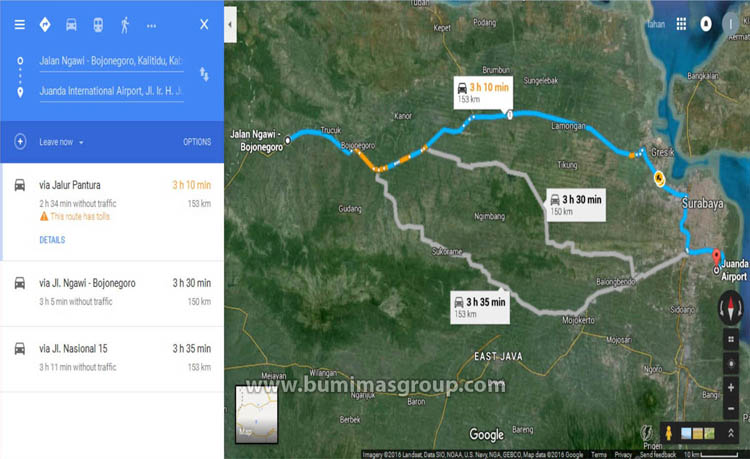Select the driving car travel mode

tap(71, 24)
